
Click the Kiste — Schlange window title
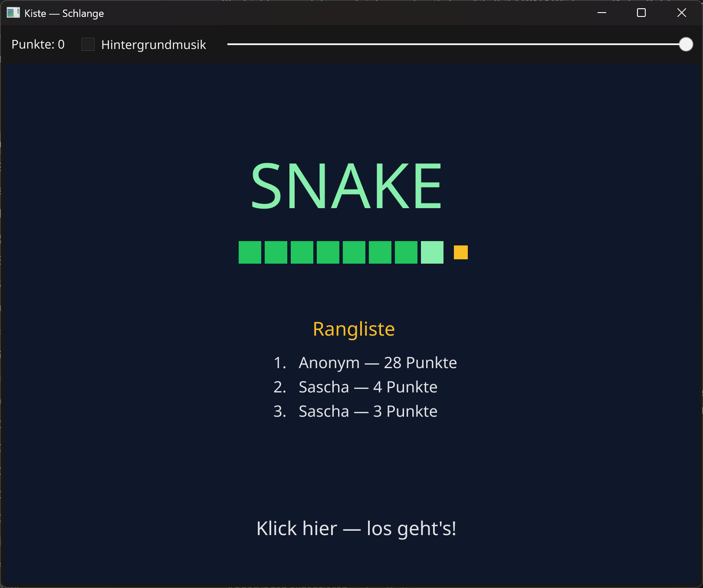point(64,13)
